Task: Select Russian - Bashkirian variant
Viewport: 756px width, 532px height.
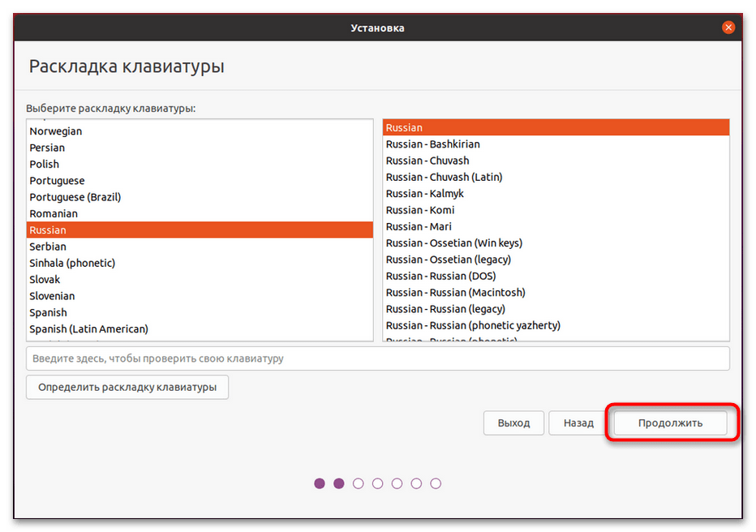Action: [433, 144]
